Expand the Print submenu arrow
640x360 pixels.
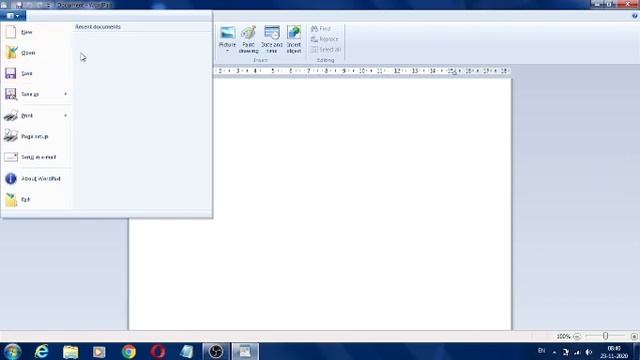pyautogui.click(x=66, y=116)
